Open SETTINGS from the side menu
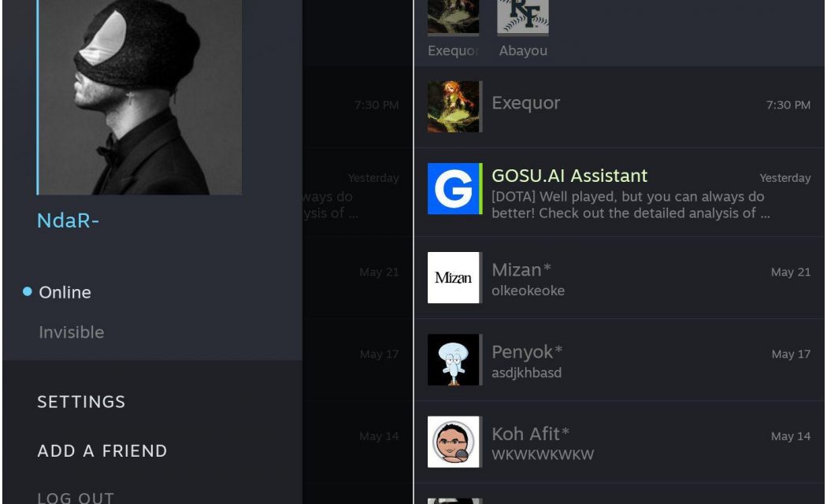 tap(81, 402)
